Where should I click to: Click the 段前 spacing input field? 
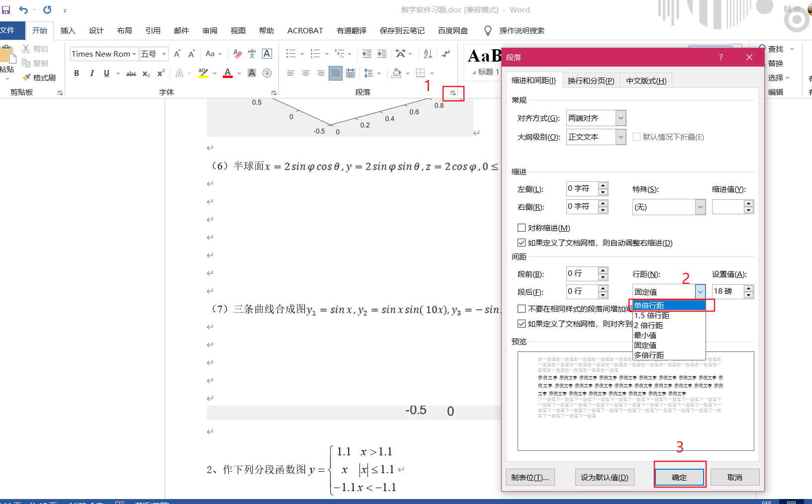coord(582,273)
